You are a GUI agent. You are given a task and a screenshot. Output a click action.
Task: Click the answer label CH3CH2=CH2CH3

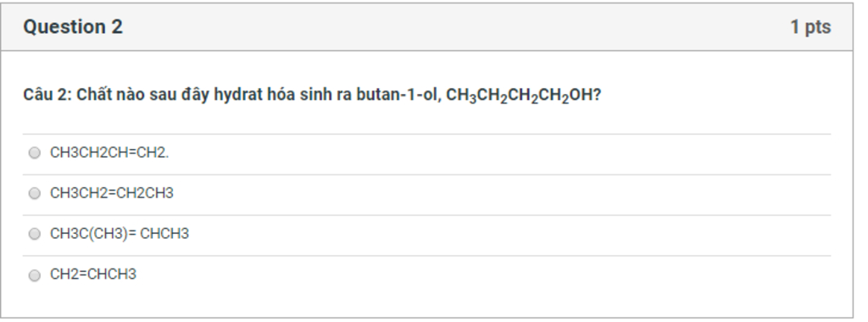tap(111, 194)
